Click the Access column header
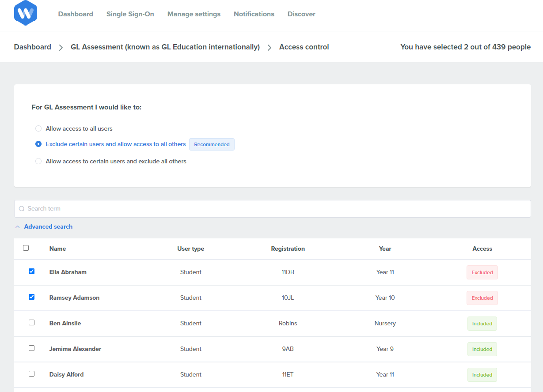The width and height of the screenshot is (543, 392). pos(482,249)
